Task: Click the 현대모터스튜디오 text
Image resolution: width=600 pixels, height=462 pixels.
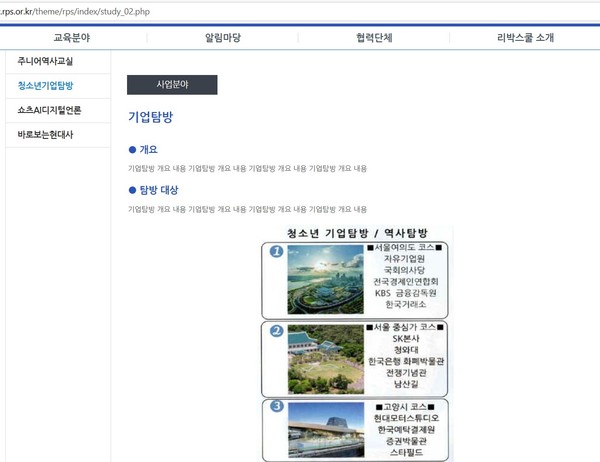Action: tap(406, 418)
